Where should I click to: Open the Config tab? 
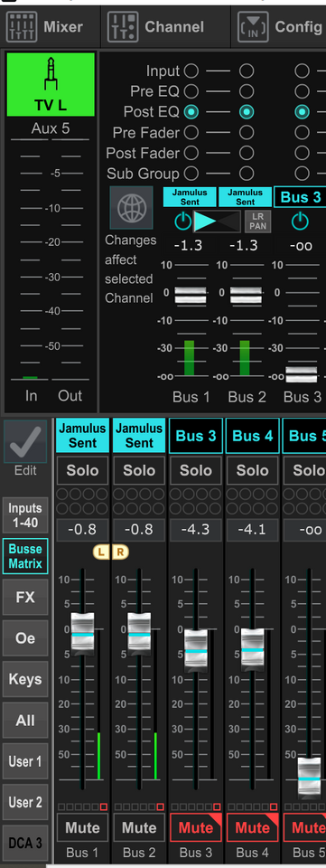(281, 26)
